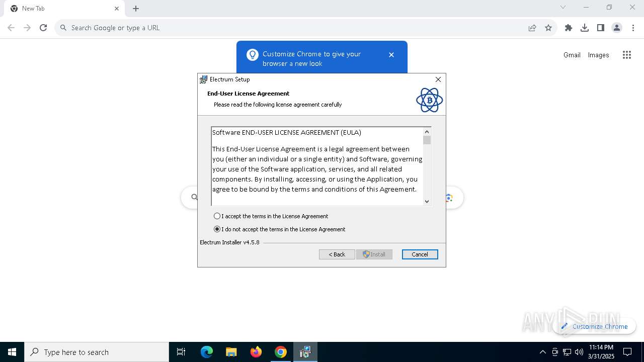Click the Electrum installer taskbar icon

click(x=305, y=352)
